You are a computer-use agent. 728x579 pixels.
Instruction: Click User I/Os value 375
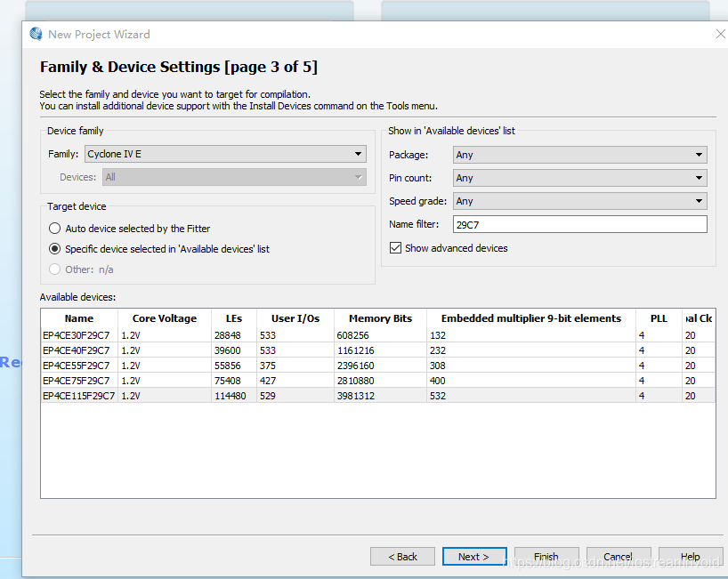[268, 366]
